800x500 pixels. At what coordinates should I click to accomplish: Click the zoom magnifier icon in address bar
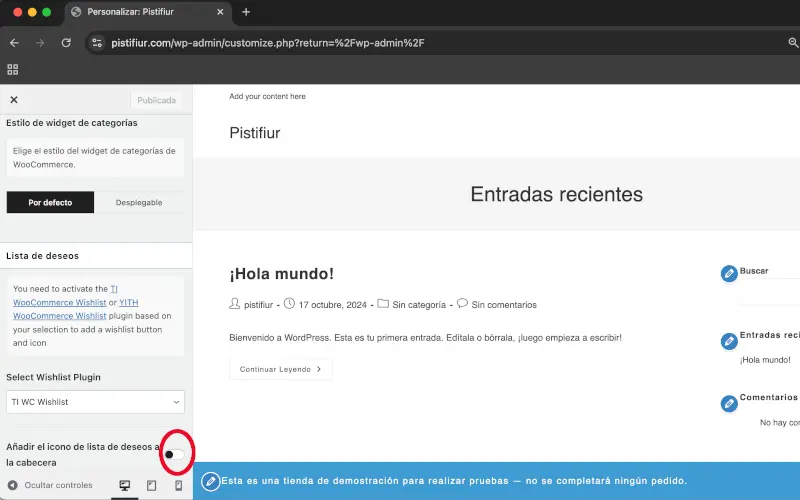pos(793,43)
